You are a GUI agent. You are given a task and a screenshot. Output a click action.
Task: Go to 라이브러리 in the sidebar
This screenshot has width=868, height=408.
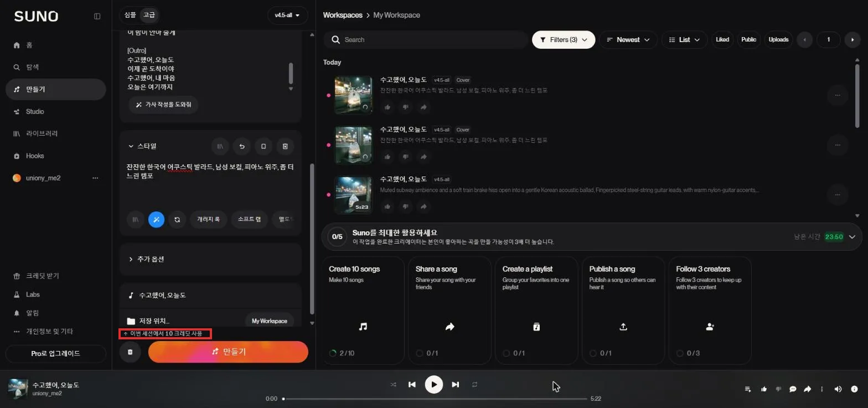pos(55,133)
